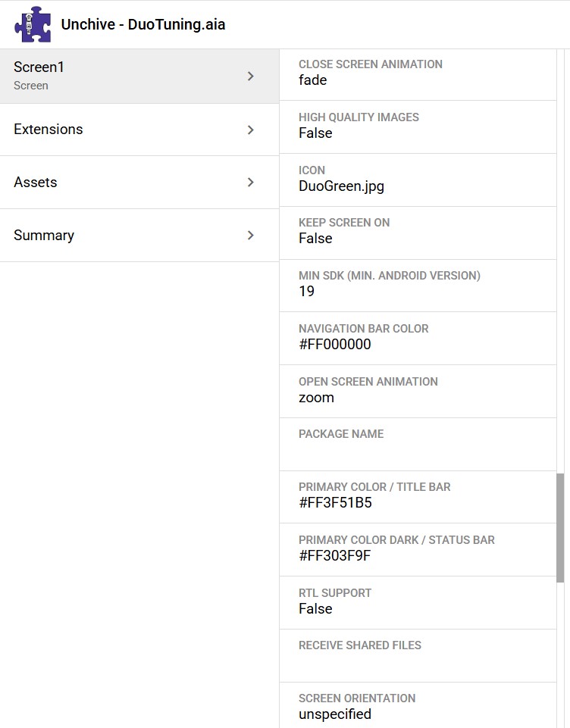This screenshot has height=728, width=570.
Task: Click the Navigation Bar Color #FF000000 value
Action: click(335, 345)
